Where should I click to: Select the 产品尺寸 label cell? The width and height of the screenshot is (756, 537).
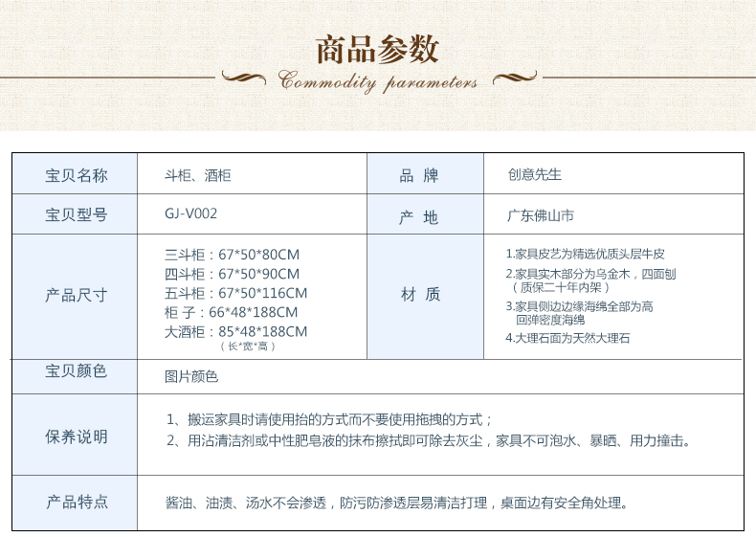[77, 295]
